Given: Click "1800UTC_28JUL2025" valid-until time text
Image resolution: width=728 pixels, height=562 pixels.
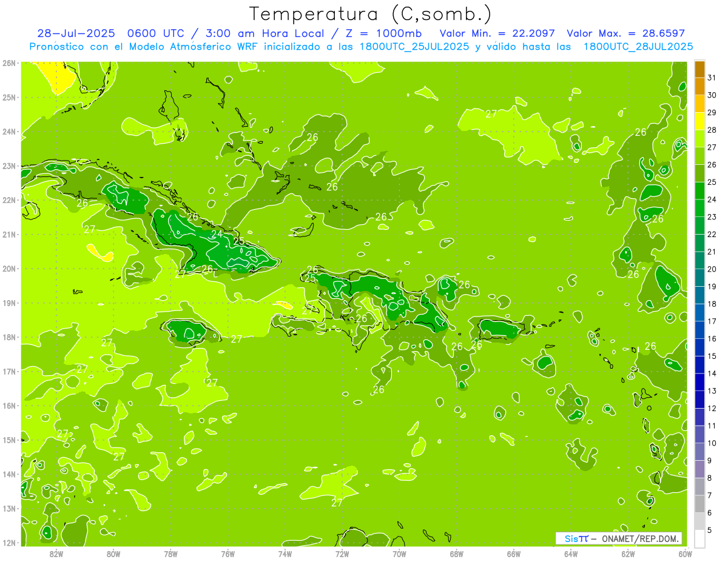Looking at the screenshot, I should click(x=638, y=47).
